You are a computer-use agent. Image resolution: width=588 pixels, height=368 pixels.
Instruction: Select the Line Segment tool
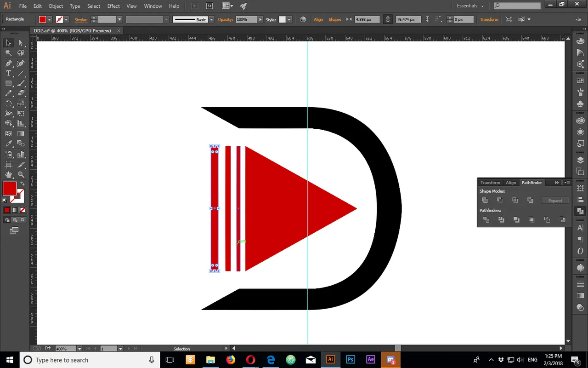click(21, 74)
